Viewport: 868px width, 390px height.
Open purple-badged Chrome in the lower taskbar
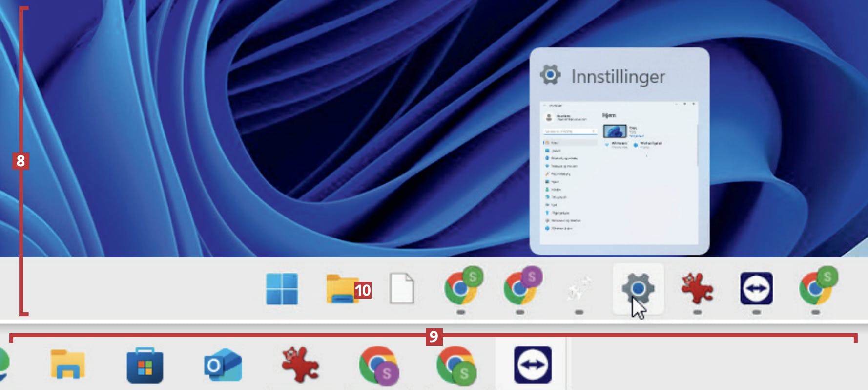(x=378, y=365)
